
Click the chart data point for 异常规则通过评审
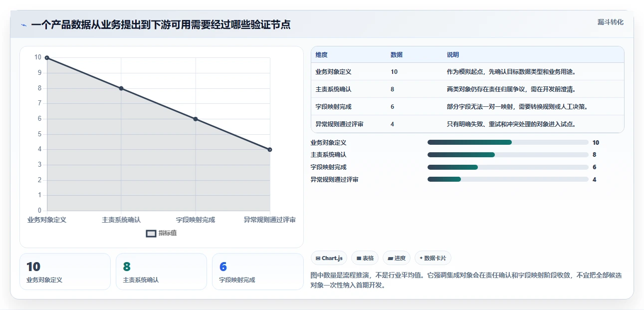click(270, 150)
